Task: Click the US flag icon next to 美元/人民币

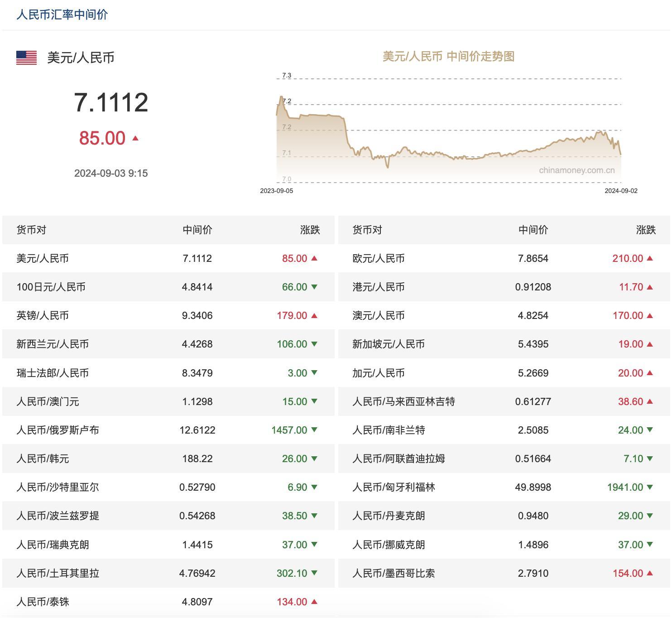Action: click(26, 57)
